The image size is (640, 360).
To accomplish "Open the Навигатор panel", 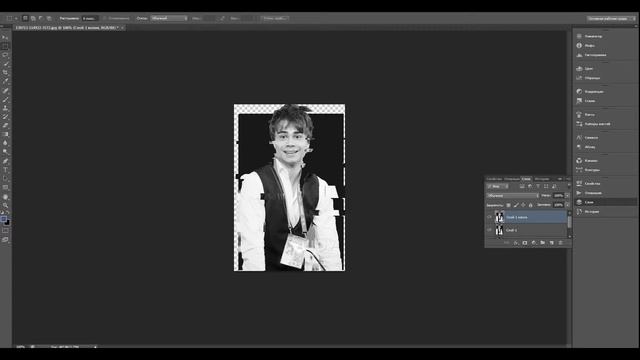I will click(593, 36).
